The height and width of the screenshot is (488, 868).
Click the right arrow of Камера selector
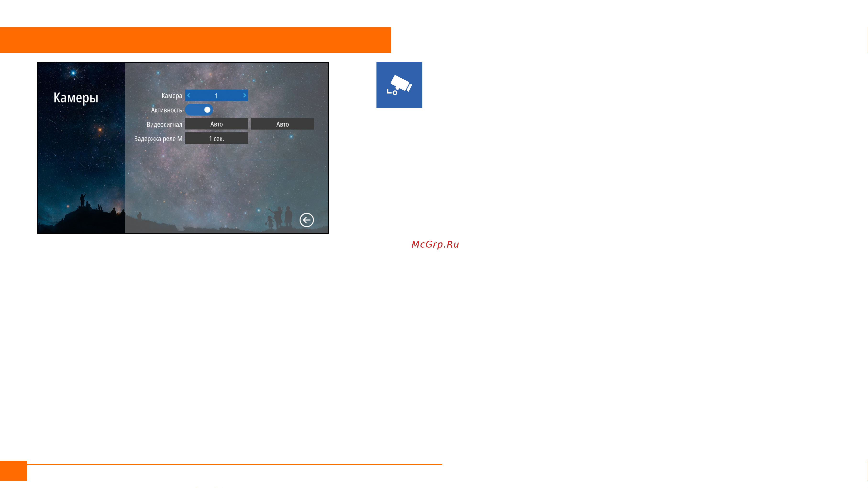click(245, 95)
